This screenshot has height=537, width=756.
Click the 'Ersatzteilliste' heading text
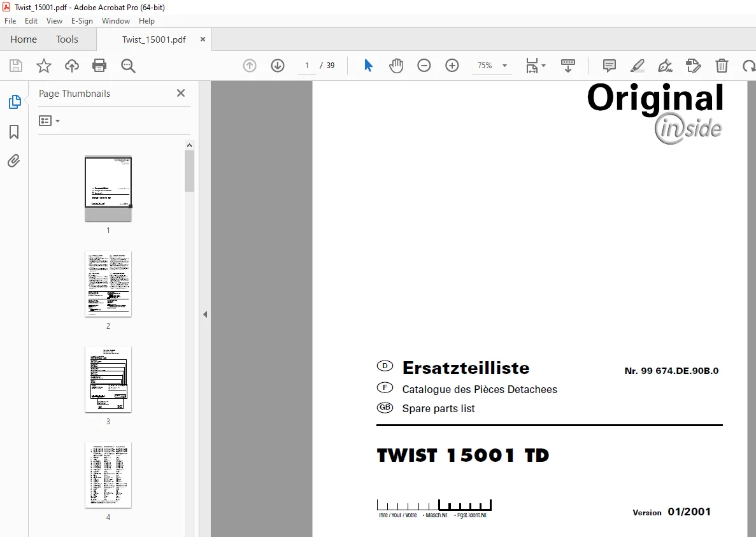point(466,368)
